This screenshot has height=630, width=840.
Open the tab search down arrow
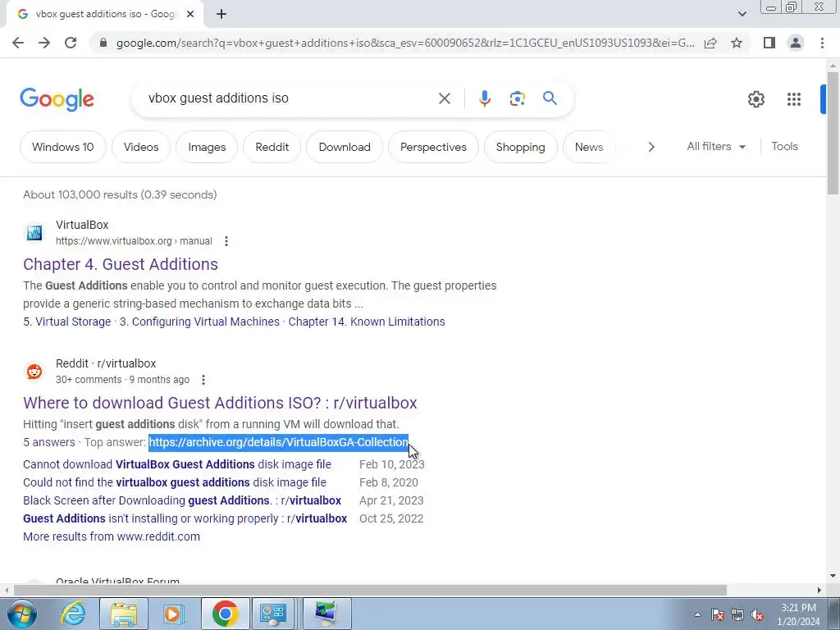tap(742, 15)
